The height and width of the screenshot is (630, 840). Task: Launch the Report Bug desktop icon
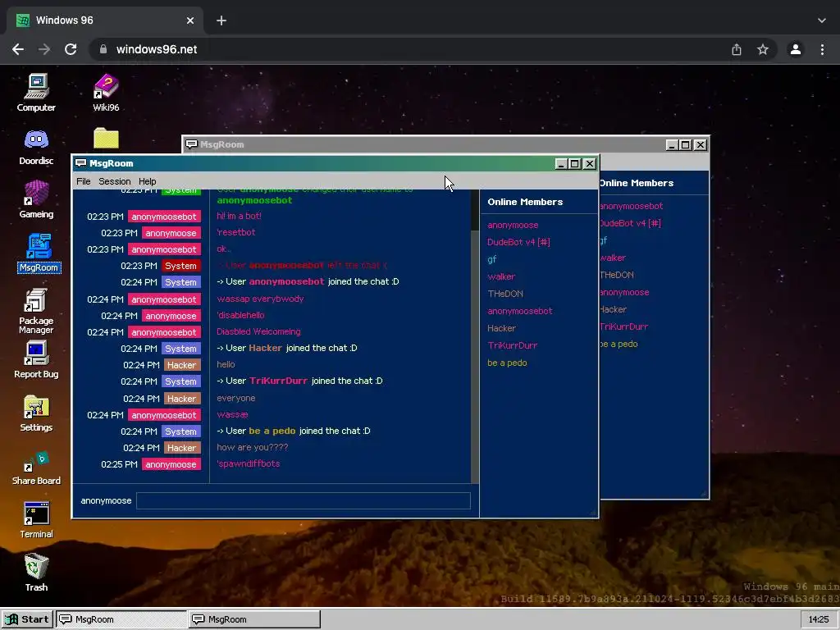pyautogui.click(x=36, y=359)
